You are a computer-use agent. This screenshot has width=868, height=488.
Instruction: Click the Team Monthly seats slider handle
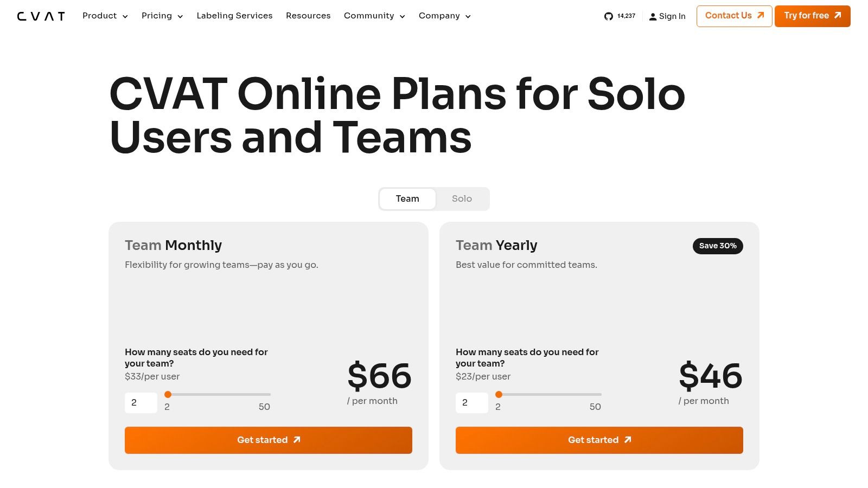pos(168,394)
